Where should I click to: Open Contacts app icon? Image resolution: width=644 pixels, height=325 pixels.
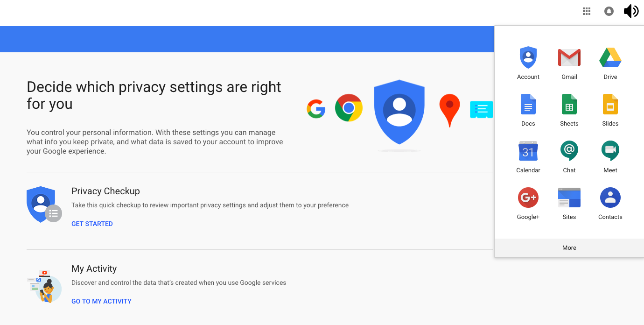tap(610, 203)
